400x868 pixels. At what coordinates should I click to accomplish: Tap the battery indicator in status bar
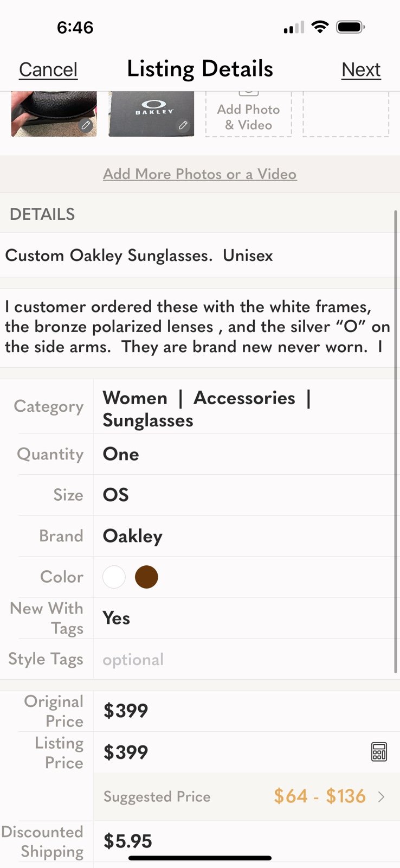click(x=351, y=27)
